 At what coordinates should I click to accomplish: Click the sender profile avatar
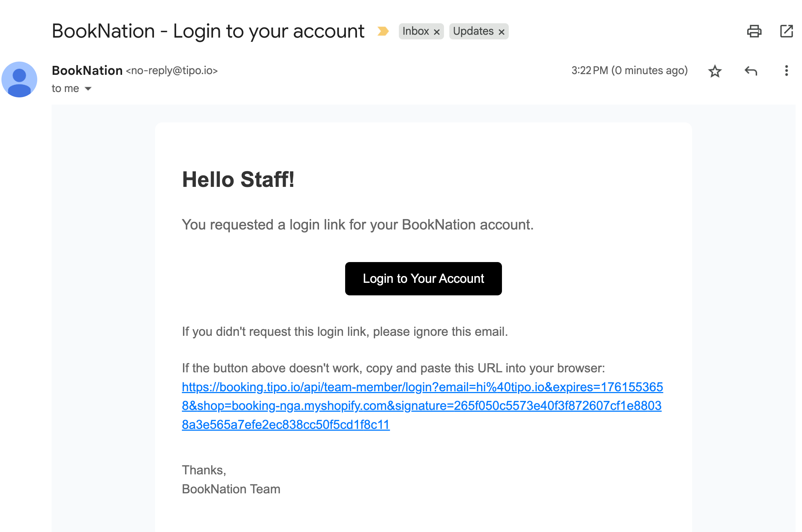click(x=19, y=79)
